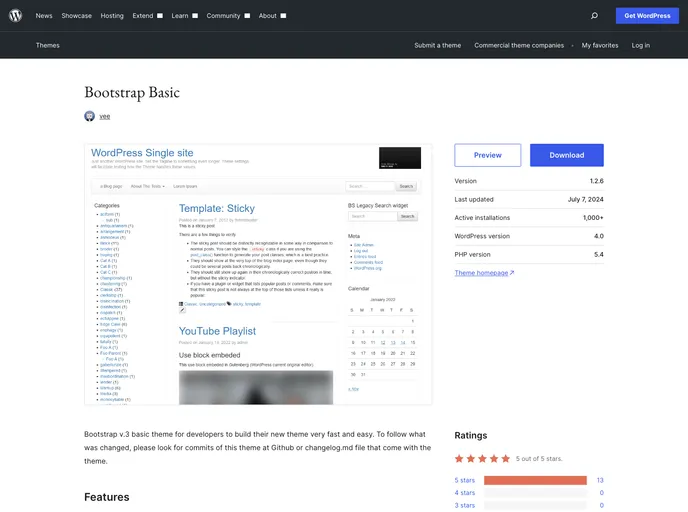Screen dimensions: 688x512
Task: Click the 3 stars rating bar
Action: coord(535,505)
